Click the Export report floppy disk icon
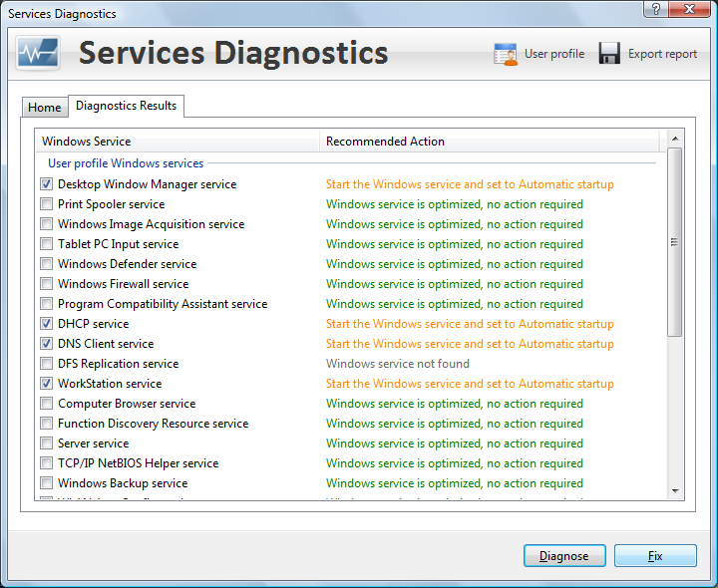Viewport: 718px width, 588px height. (609, 54)
